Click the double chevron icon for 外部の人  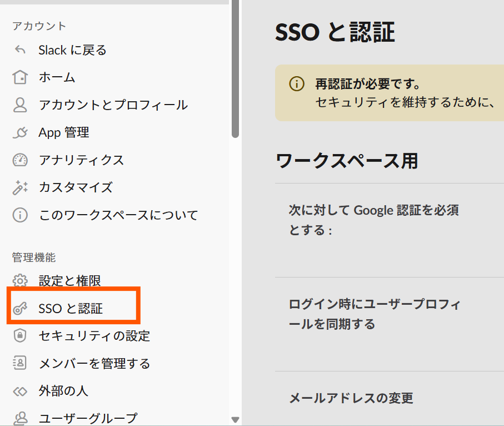[x=20, y=391]
